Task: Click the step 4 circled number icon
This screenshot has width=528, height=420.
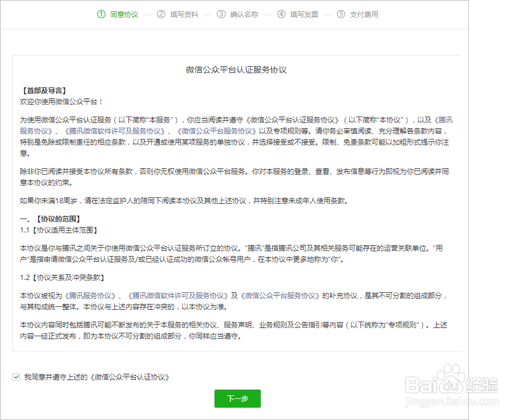Action: coord(281,14)
